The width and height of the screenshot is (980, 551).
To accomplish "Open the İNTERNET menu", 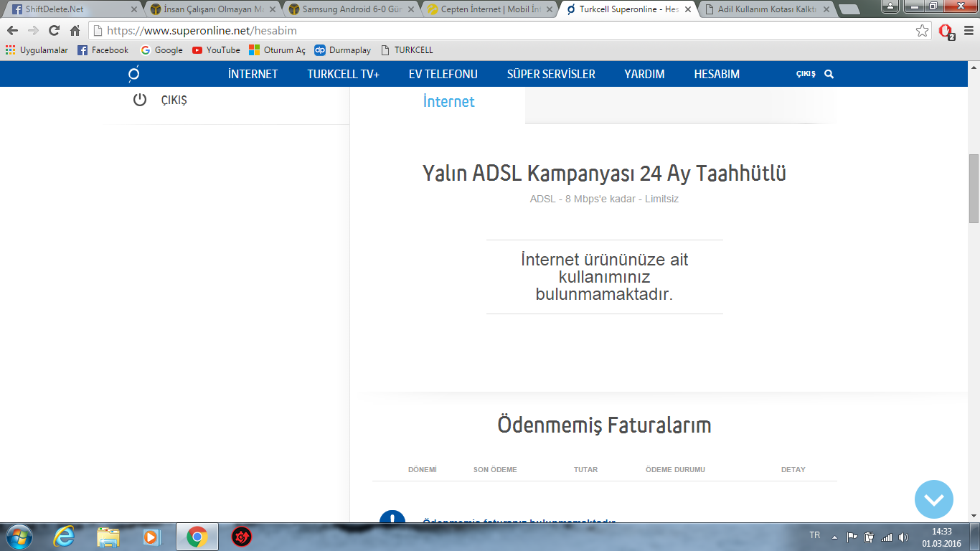I will 253,74.
